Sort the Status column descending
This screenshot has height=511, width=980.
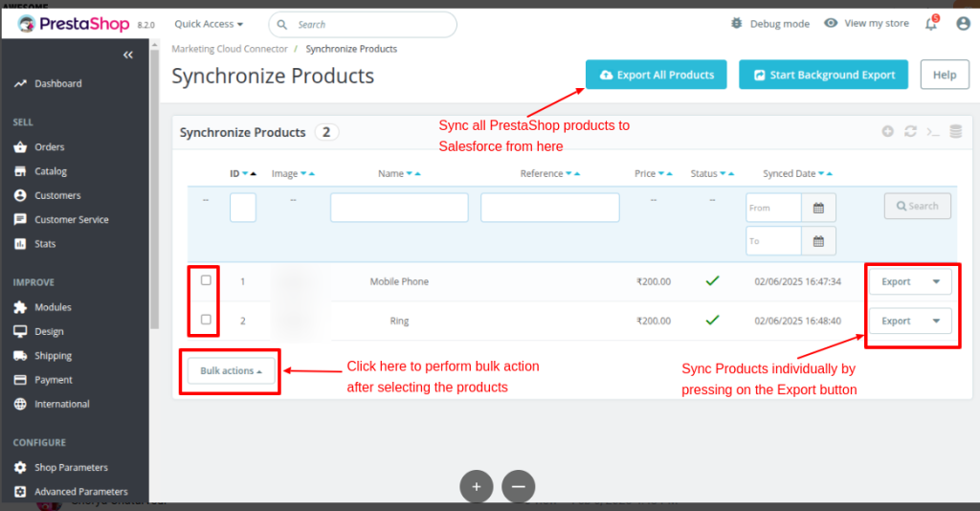point(723,173)
